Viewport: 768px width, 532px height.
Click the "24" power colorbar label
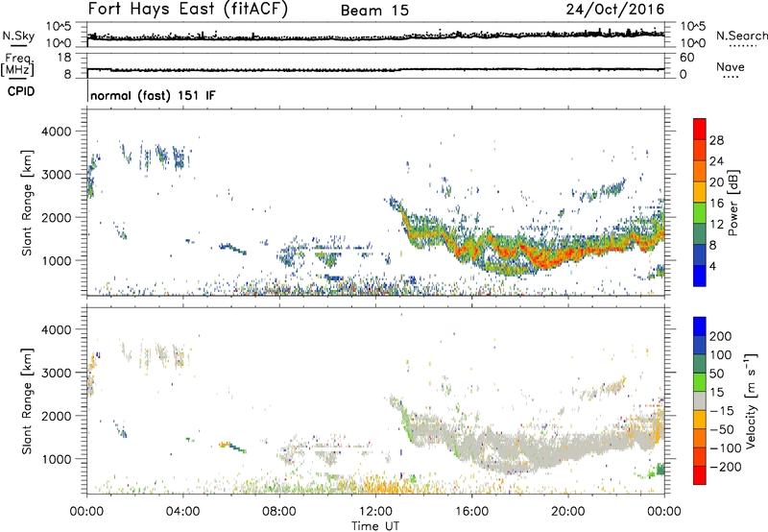point(716,161)
